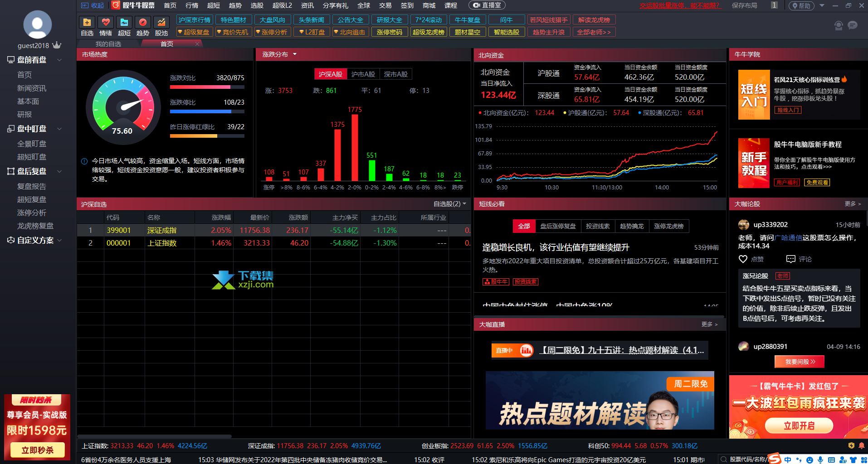Click the search magnifier in stock code box
The height and width of the screenshot is (464, 868).
[724, 459]
